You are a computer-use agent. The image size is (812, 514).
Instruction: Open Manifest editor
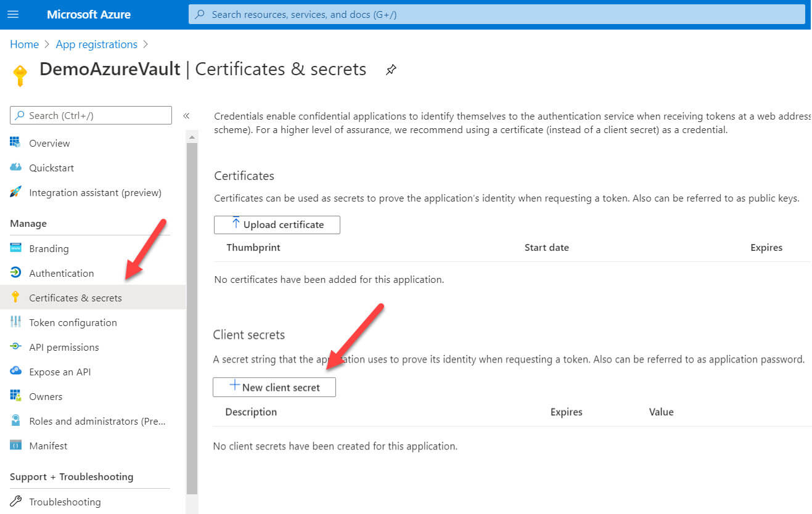pos(48,446)
